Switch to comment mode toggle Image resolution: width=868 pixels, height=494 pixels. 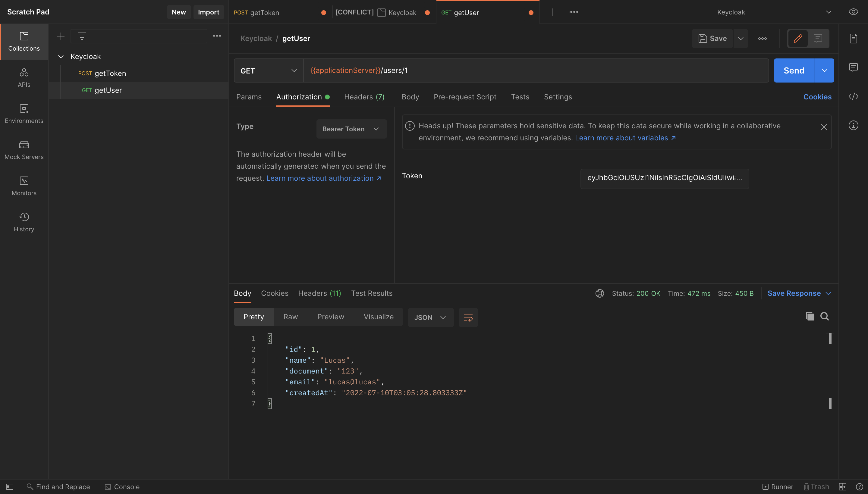point(818,38)
